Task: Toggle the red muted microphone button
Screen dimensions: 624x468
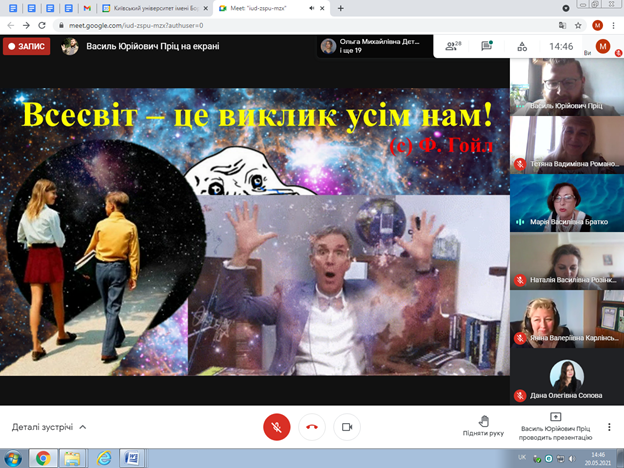Action: [277, 426]
